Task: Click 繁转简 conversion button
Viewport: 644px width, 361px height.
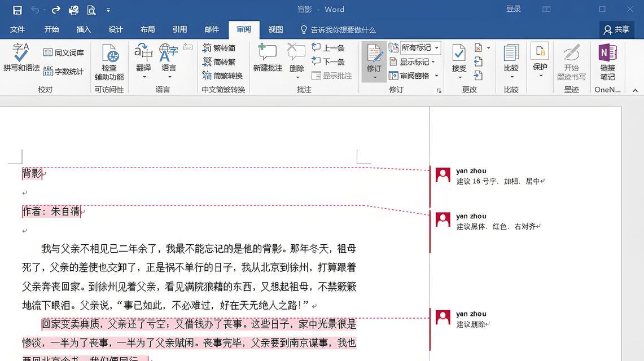Action: click(219, 48)
